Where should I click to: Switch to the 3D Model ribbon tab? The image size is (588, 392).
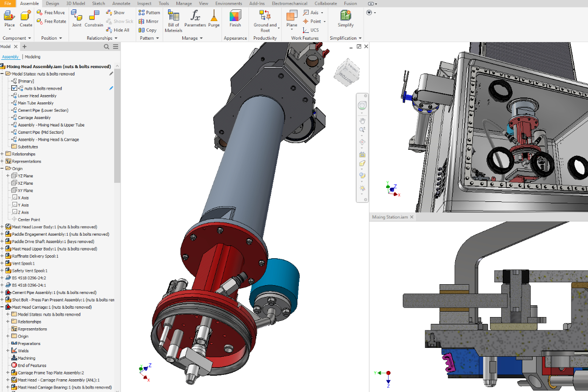[x=75, y=3]
